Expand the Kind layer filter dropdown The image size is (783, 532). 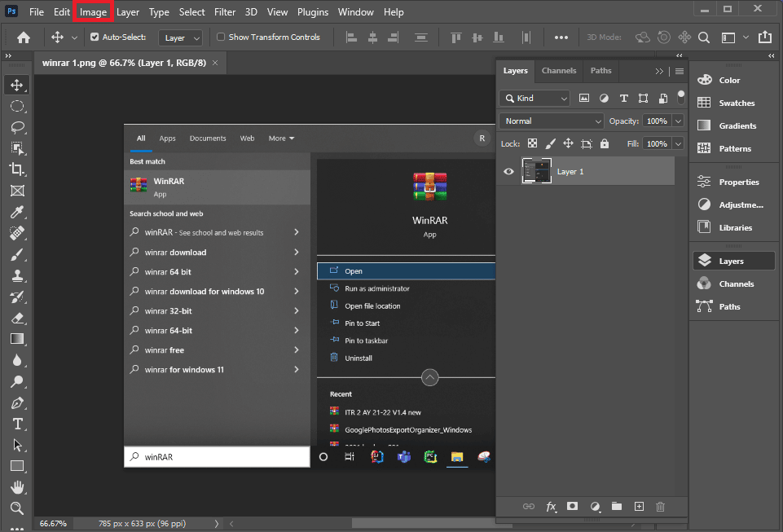pos(534,98)
